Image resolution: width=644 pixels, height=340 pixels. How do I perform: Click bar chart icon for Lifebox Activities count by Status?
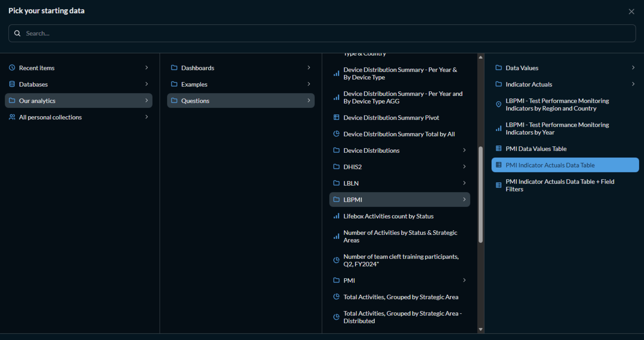pos(336,216)
